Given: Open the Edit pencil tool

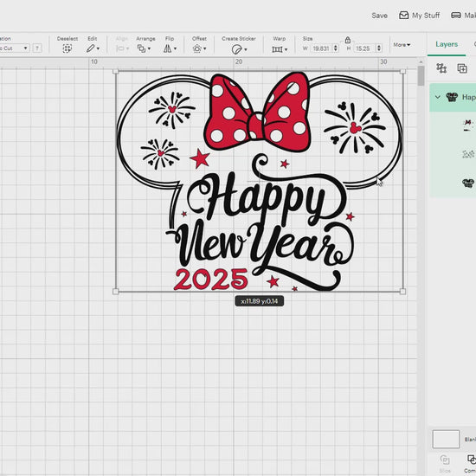Looking at the screenshot, I should 91,48.
